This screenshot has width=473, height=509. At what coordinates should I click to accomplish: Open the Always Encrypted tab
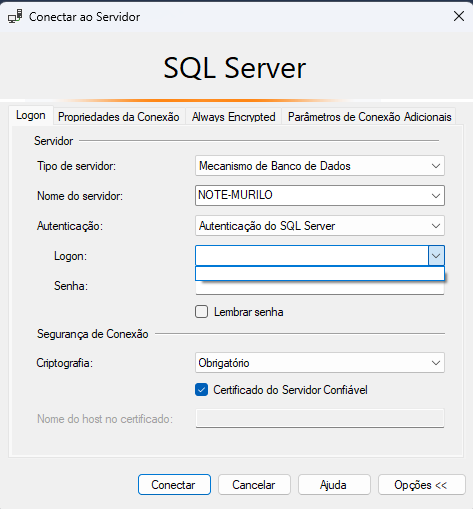(233, 117)
